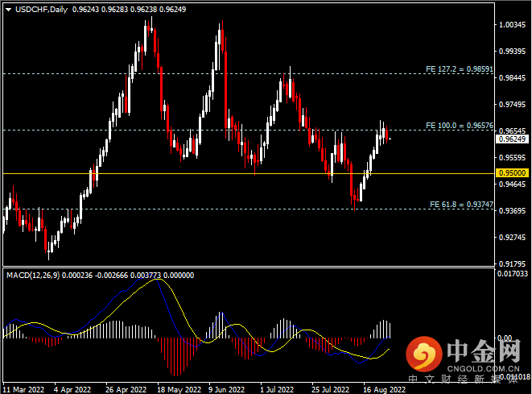
Task: Click the 18 May 2022 date label
Action: pos(179,390)
